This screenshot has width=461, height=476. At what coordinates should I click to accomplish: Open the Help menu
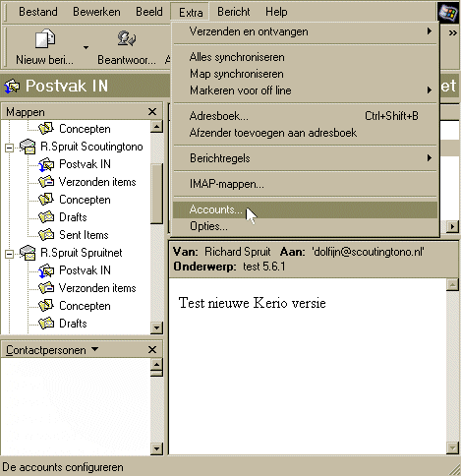276,12
